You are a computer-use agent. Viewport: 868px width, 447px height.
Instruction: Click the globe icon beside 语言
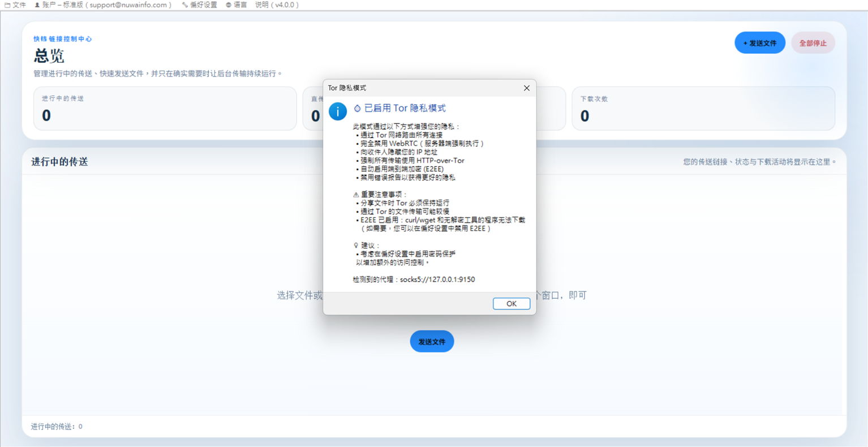pos(229,5)
